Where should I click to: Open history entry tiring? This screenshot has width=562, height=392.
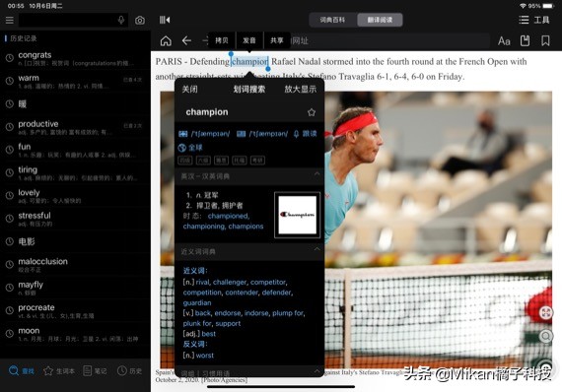pos(75,173)
